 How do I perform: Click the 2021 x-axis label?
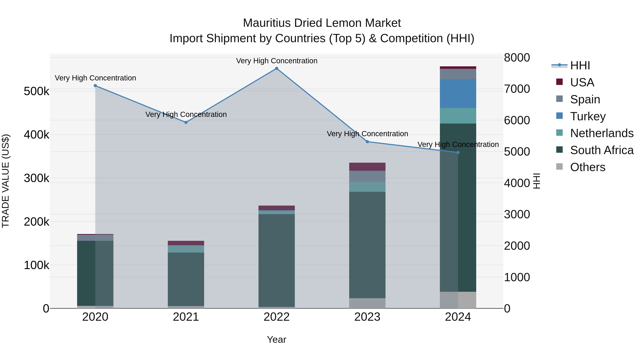[186, 317]
